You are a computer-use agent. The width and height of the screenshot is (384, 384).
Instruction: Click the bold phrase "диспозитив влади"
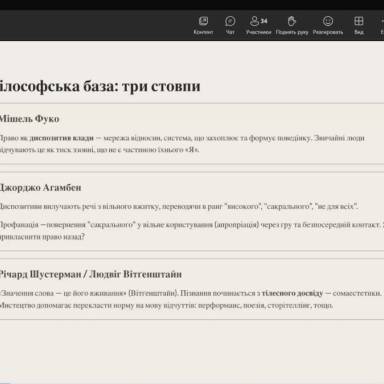(61, 138)
